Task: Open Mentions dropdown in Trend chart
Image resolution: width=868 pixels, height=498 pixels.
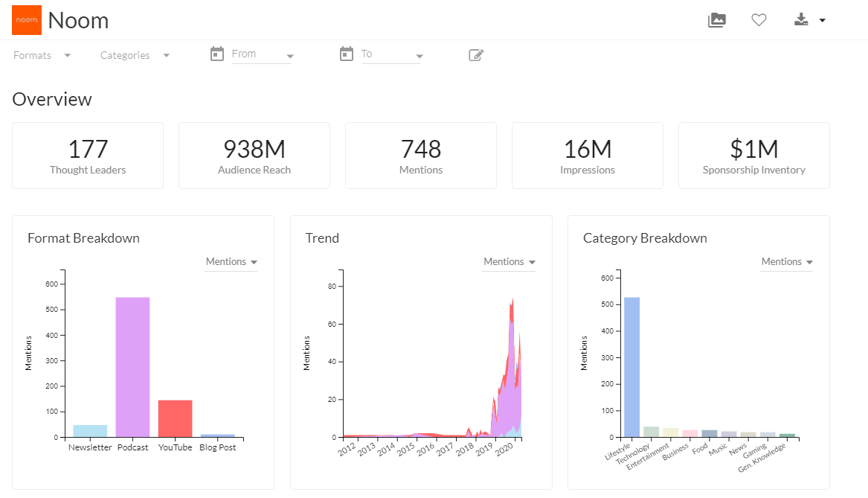Action: [x=509, y=262]
